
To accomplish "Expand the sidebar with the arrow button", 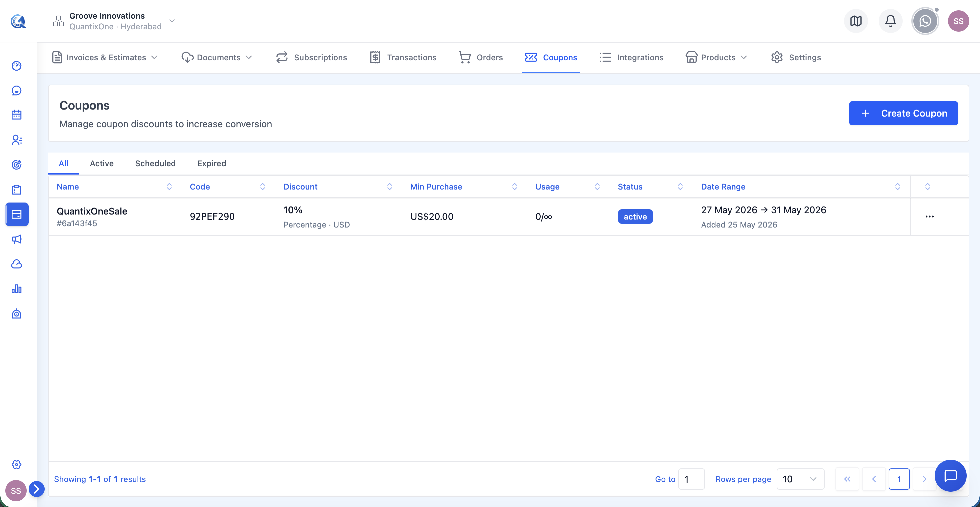I will click(x=37, y=489).
